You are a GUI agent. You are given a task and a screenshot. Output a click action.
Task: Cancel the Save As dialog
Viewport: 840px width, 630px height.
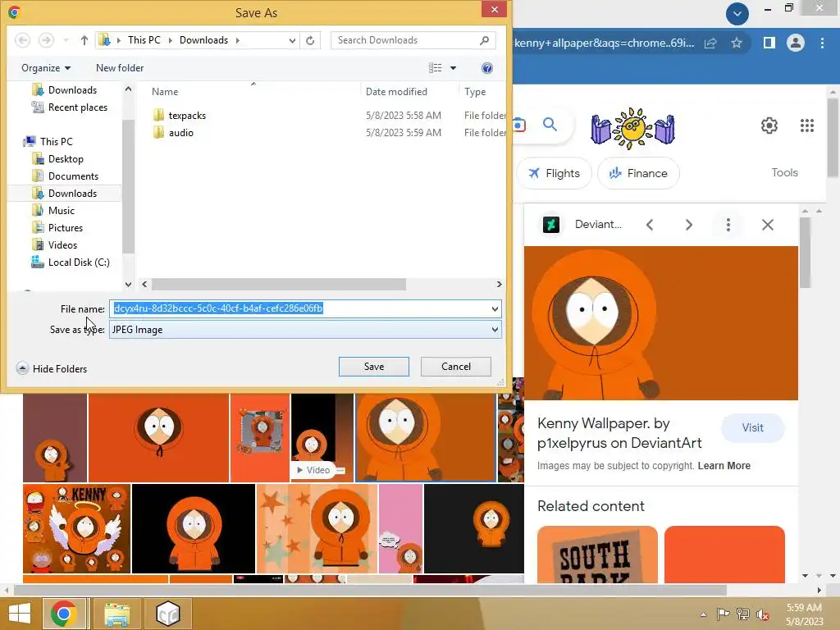pyautogui.click(x=456, y=367)
